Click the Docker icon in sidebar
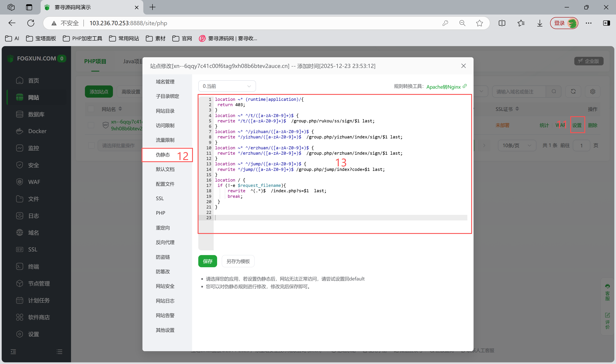 (x=20, y=131)
